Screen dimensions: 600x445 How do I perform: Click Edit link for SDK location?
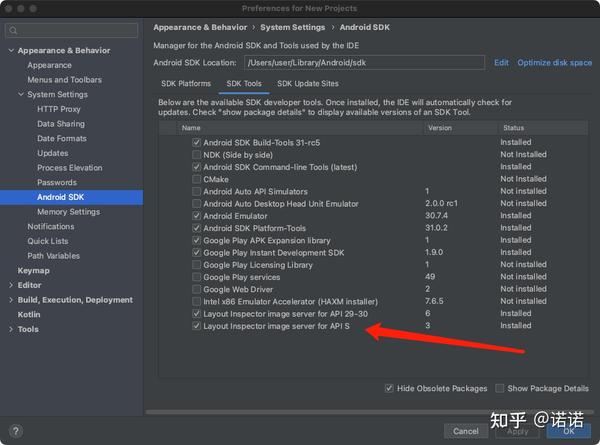point(501,63)
